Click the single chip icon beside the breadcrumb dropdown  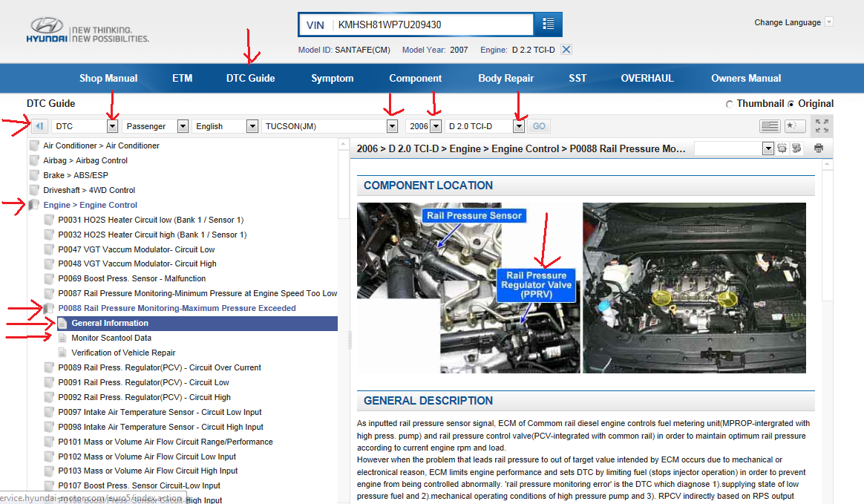[782, 148]
